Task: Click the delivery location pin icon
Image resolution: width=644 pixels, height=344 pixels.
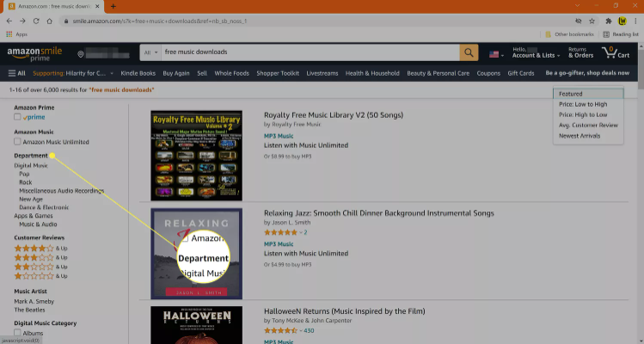Action: pyautogui.click(x=81, y=54)
